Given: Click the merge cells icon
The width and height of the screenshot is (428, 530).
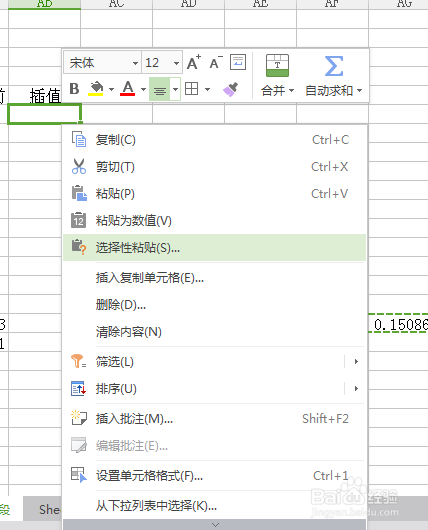Looking at the screenshot, I should click(277, 66).
